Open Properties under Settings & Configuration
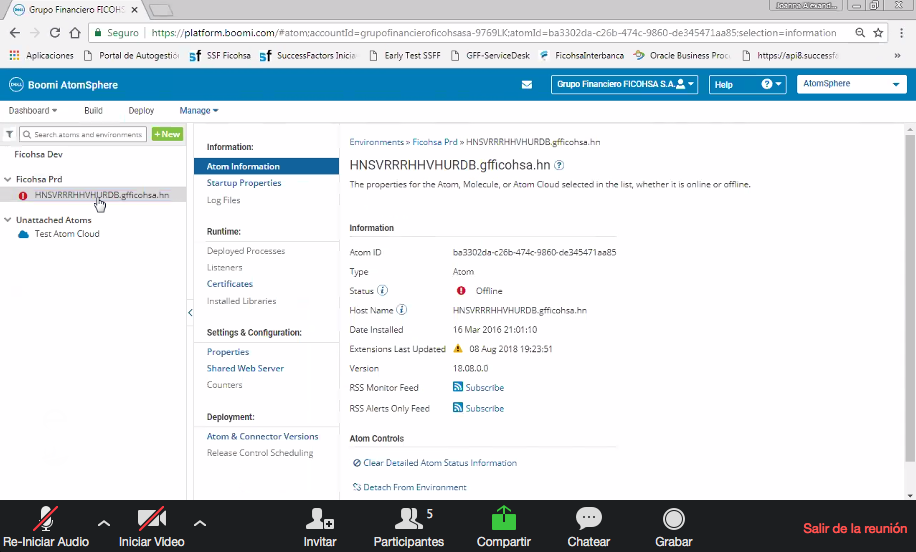 pyautogui.click(x=228, y=352)
